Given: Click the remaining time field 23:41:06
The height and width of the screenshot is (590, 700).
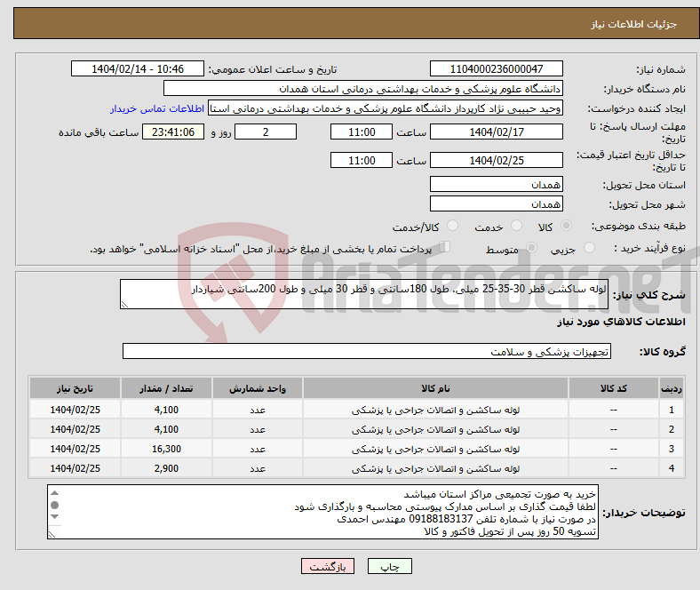Looking at the screenshot, I should 173,132.
